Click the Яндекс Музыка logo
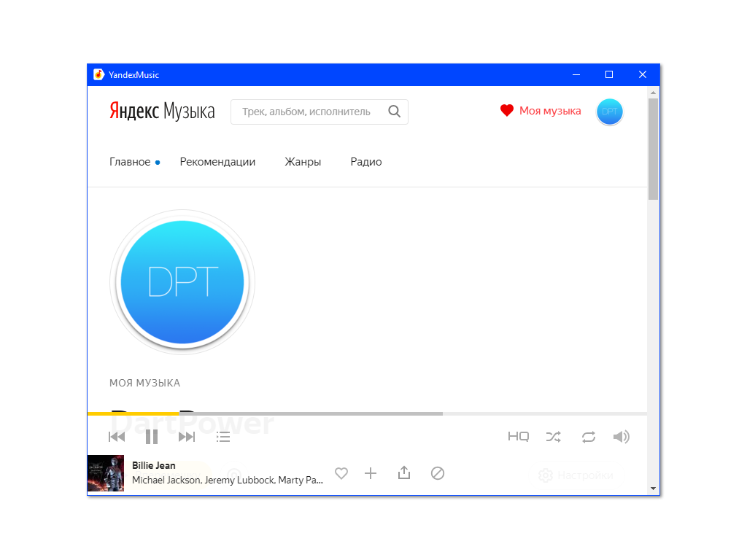The height and width of the screenshot is (560, 747). tap(162, 111)
